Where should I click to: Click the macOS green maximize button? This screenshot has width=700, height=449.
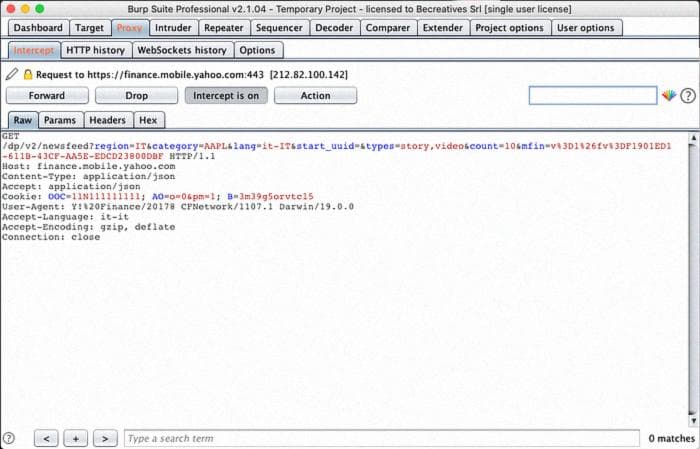point(40,8)
